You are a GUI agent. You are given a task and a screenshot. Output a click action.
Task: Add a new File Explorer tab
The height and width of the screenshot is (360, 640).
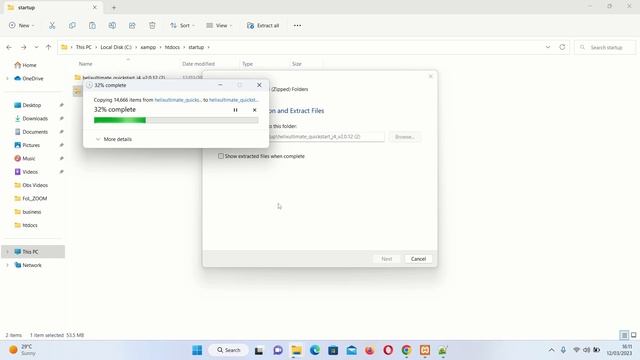tap(114, 7)
